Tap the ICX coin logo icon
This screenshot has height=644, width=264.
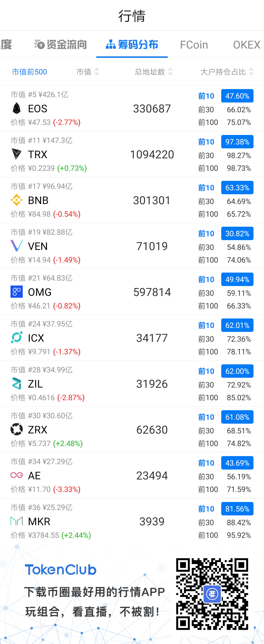coord(17,337)
